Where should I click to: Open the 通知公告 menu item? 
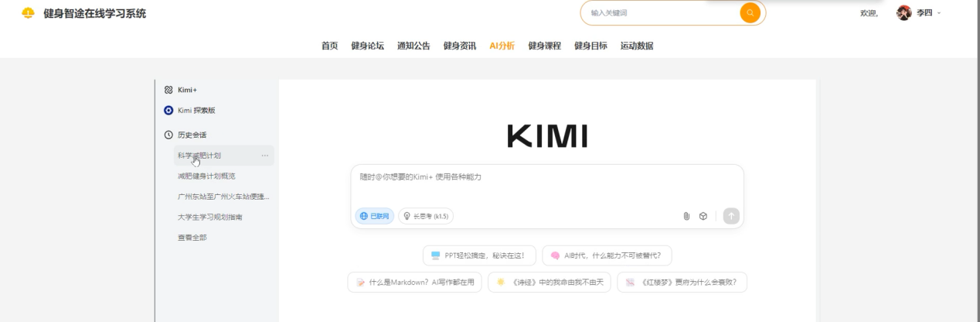coord(413,46)
